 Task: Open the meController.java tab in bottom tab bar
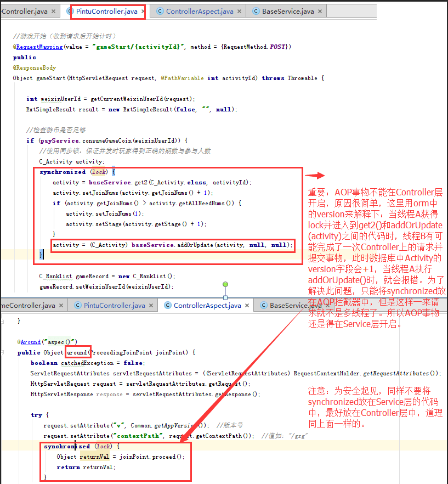click(x=28, y=306)
